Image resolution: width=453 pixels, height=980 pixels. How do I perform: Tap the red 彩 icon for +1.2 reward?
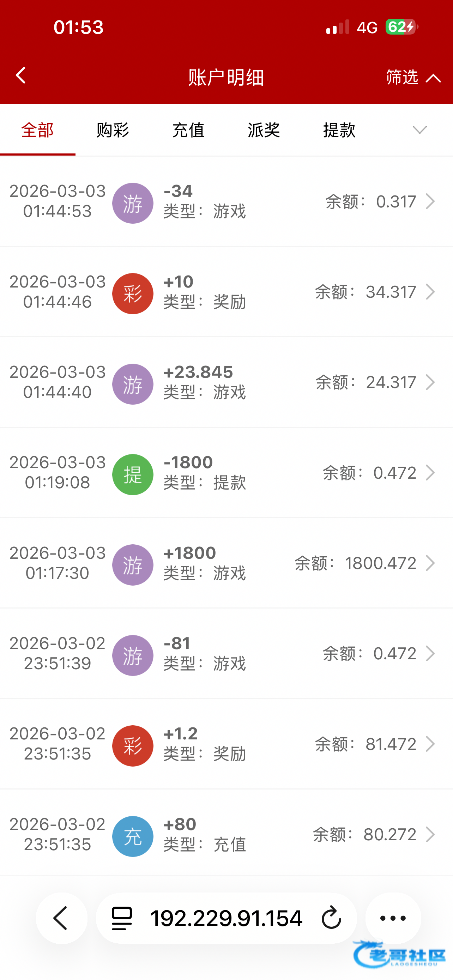[x=133, y=746]
